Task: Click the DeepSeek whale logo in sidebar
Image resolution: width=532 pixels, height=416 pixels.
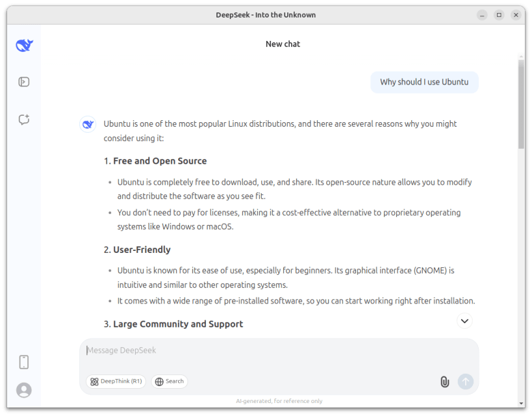Action: pyautogui.click(x=23, y=45)
